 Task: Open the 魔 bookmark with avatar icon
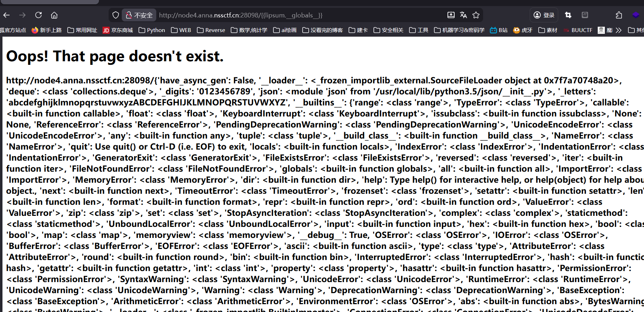point(605,30)
